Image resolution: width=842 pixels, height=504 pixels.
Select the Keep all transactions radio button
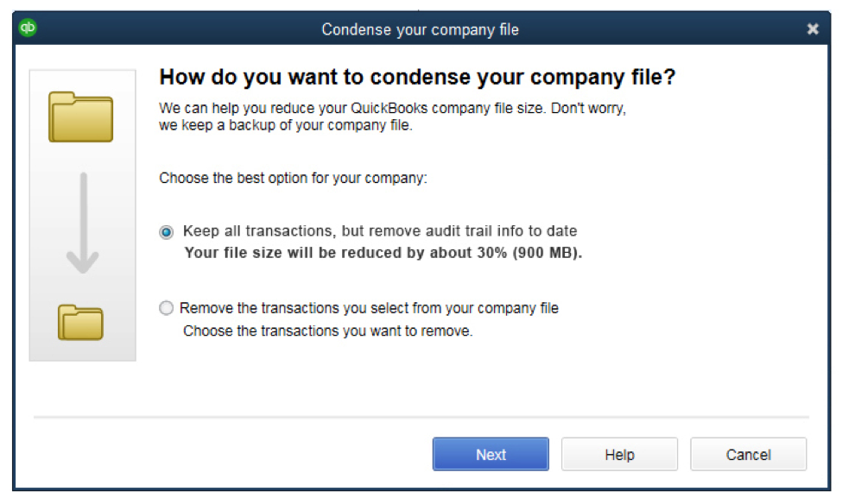(167, 232)
